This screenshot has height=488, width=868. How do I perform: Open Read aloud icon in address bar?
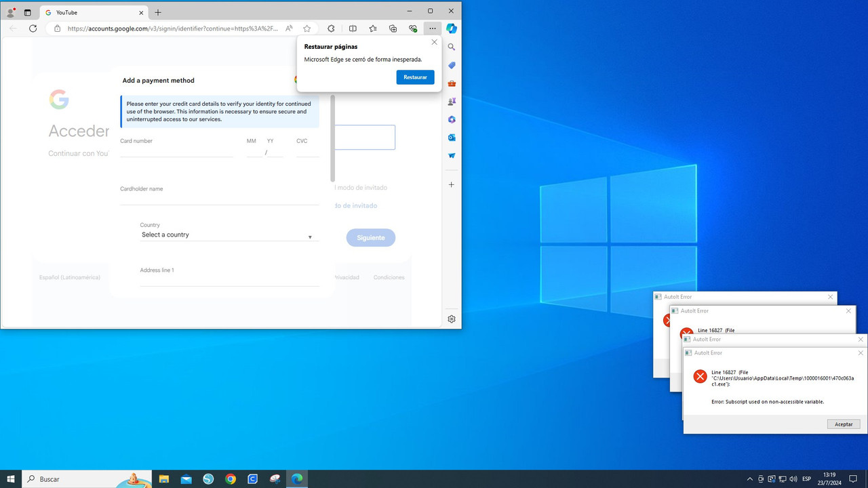289,28
